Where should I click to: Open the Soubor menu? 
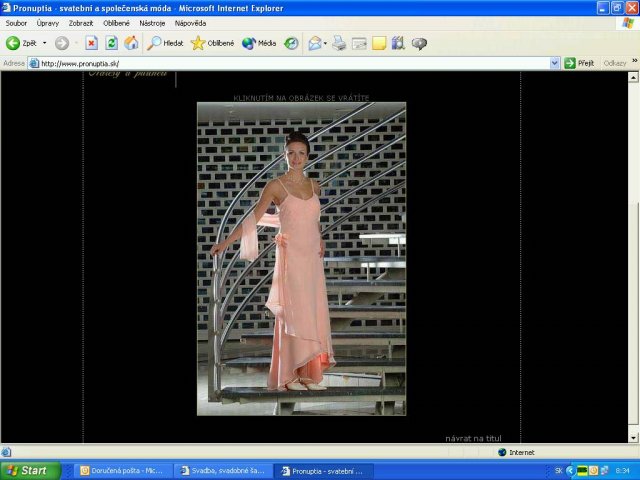[x=16, y=23]
